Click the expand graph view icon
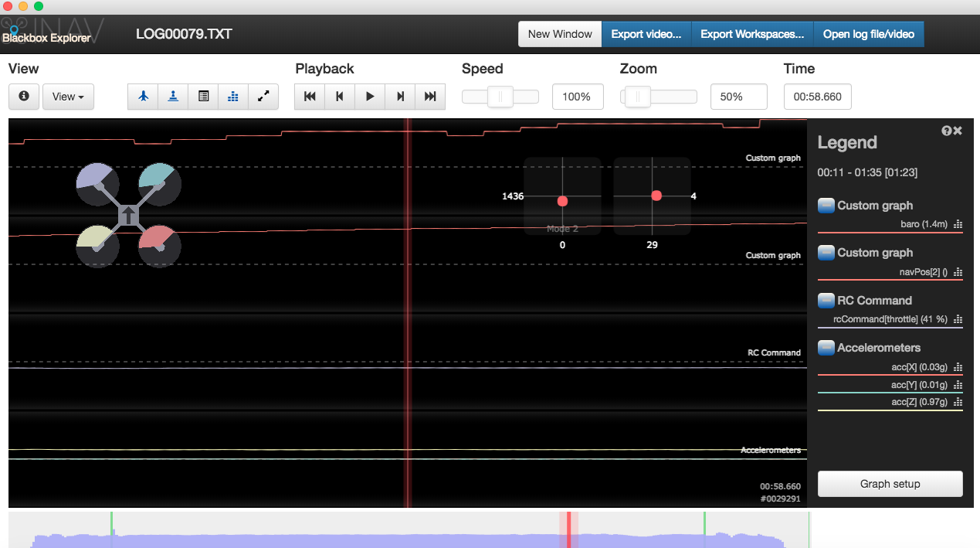The width and height of the screenshot is (980, 548). pos(263,97)
